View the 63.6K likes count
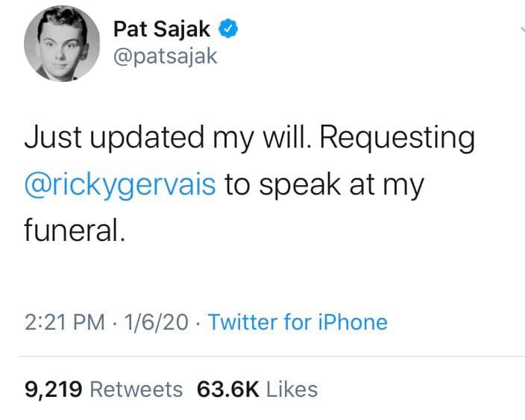Screen dimensions: 525x420 pos(227,389)
